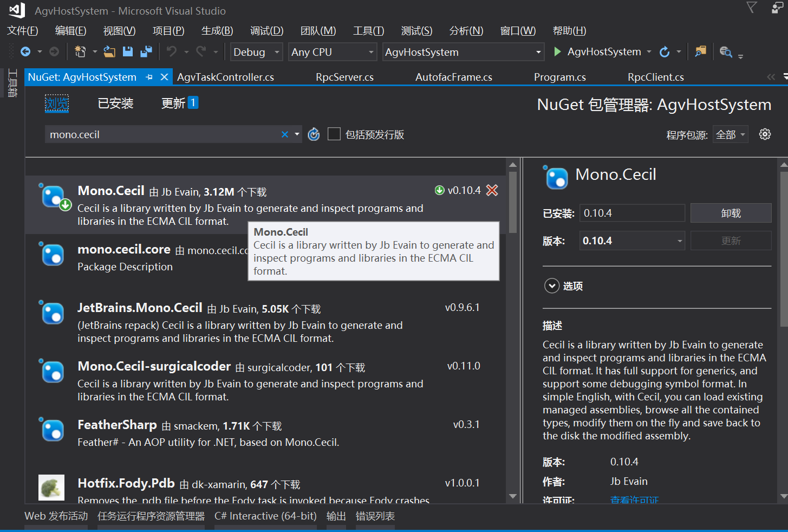Image resolution: width=788 pixels, height=532 pixels.
Task: Click the refresh search results icon
Action: click(314, 134)
